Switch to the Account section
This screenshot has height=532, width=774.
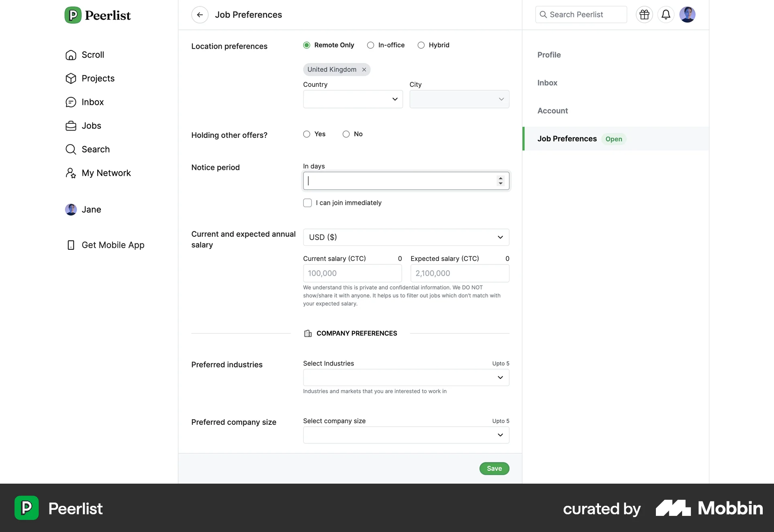553,110
